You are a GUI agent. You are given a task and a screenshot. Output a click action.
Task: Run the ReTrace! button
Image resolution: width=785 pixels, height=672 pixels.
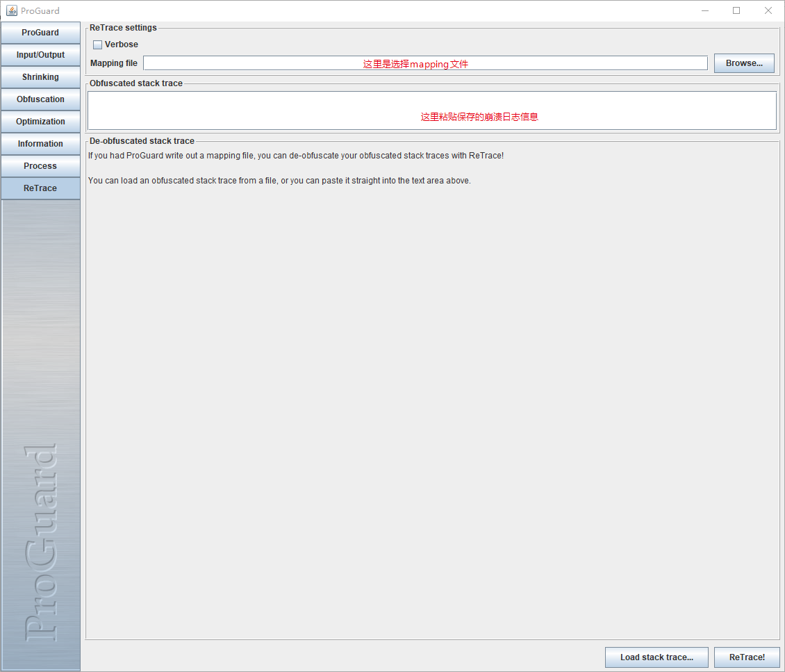747,657
